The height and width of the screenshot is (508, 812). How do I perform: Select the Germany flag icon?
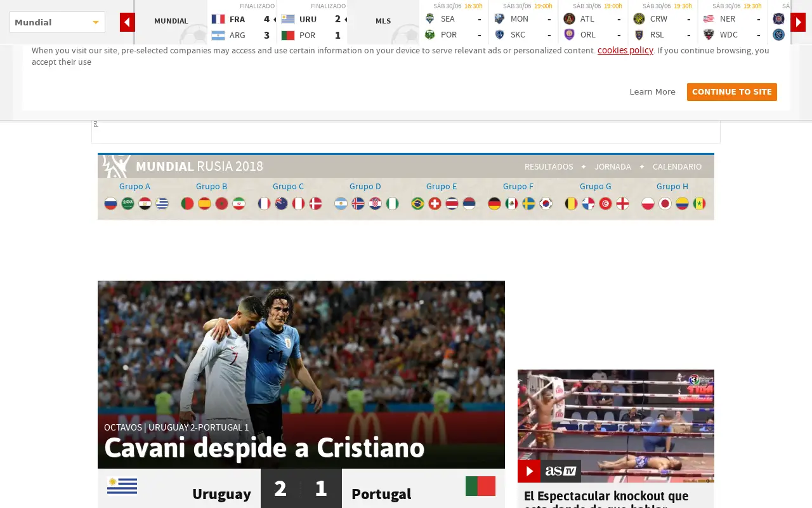tap(495, 204)
